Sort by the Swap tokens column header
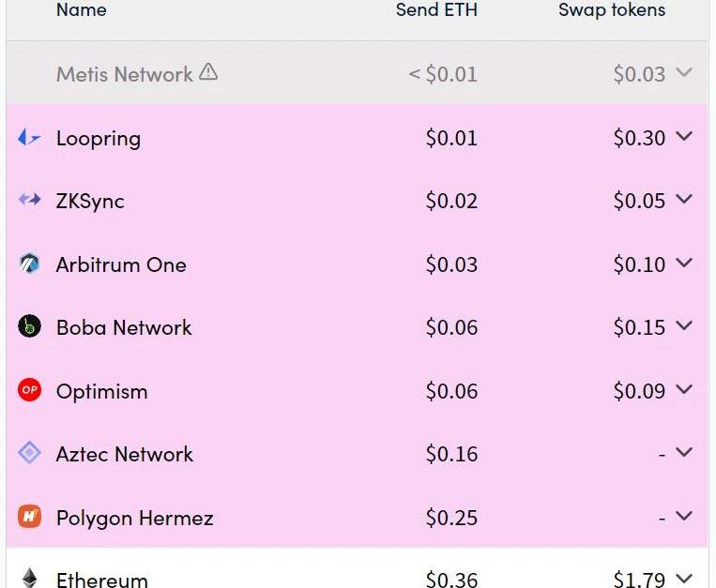The image size is (716, 588). pyautogui.click(x=612, y=10)
